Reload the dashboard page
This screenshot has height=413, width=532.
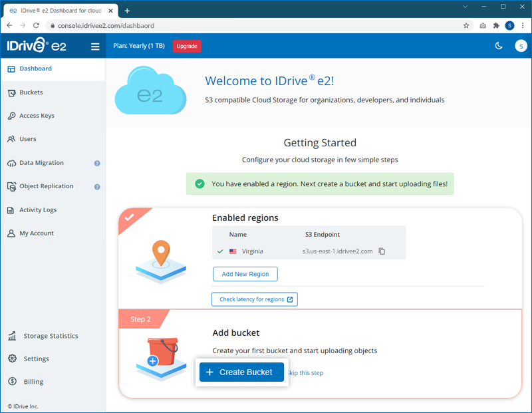(36, 26)
